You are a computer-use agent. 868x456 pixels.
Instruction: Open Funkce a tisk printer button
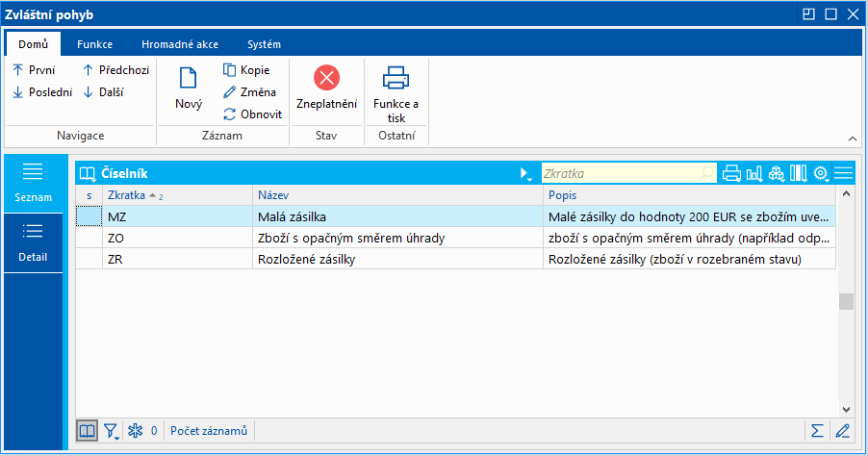tap(396, 94)
